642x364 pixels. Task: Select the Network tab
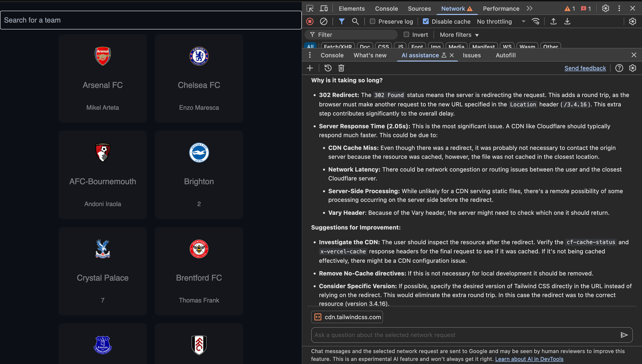pyautogui.click(x=457, y=8)
